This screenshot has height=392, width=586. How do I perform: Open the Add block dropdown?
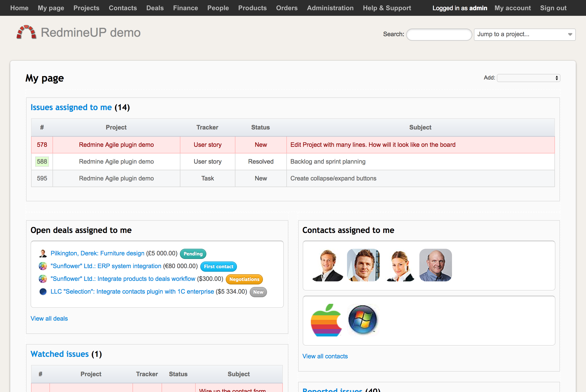tap(528, 78)
